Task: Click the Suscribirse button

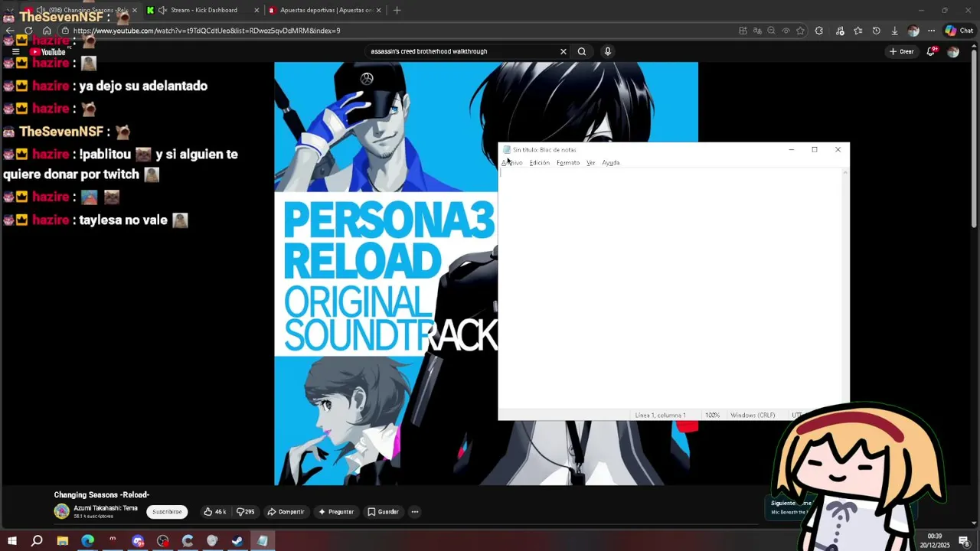Action: [167, 512]
